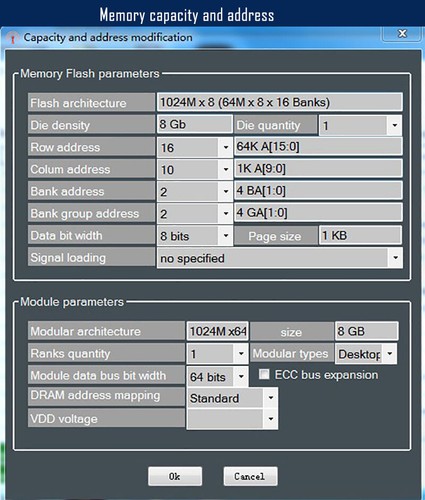Click the Modular architecture label
The image size is (425, 500).
click(106, 331)
